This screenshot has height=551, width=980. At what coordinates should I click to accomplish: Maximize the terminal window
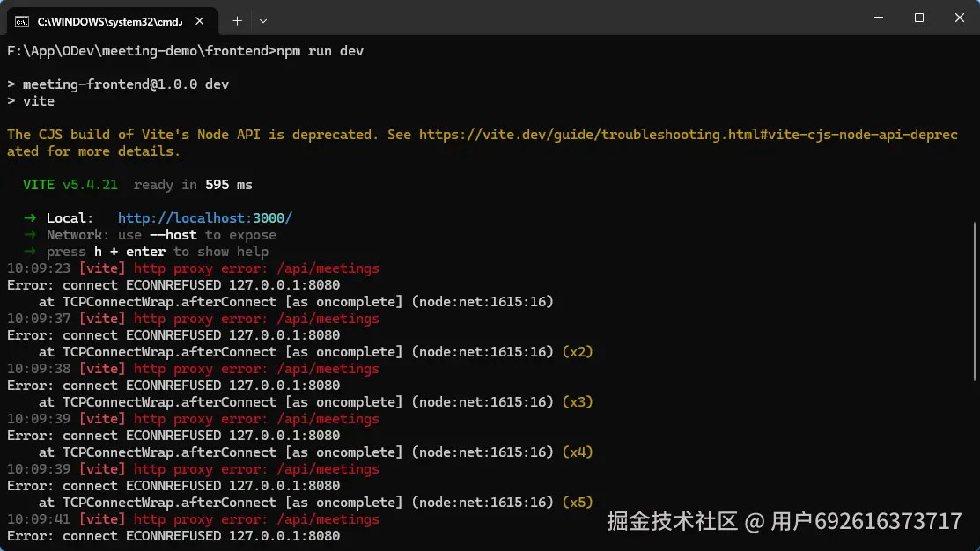(x=918, y=18)
